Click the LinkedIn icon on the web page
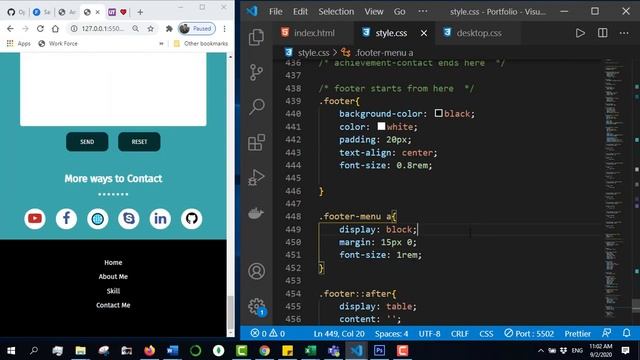 tap(160, 219)
